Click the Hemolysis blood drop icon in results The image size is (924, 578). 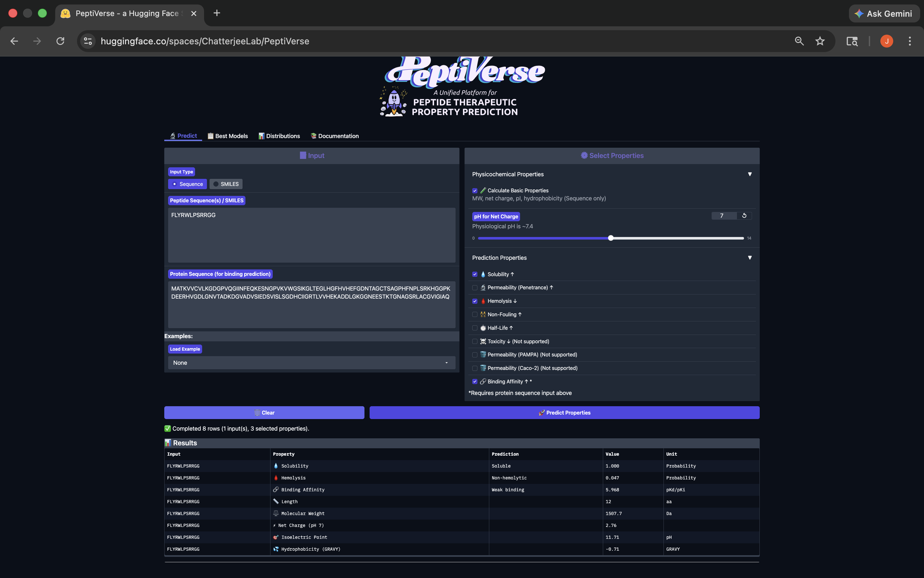[x=276, y=477]
